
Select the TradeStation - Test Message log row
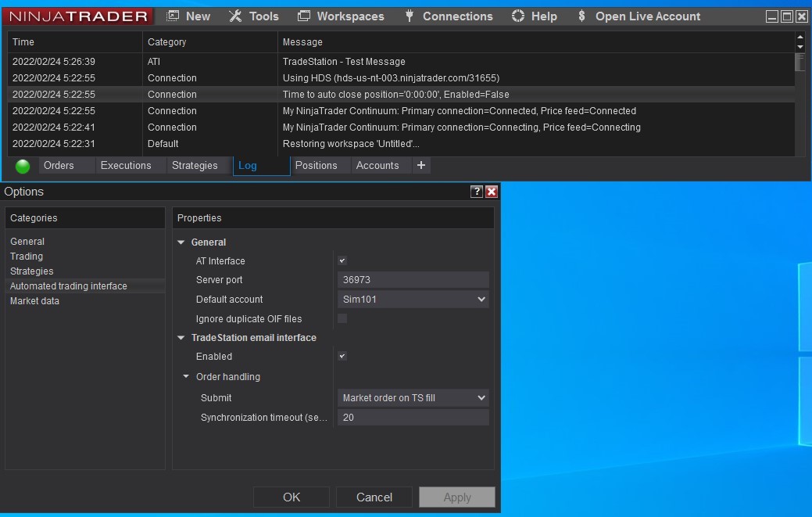point(402,62)
